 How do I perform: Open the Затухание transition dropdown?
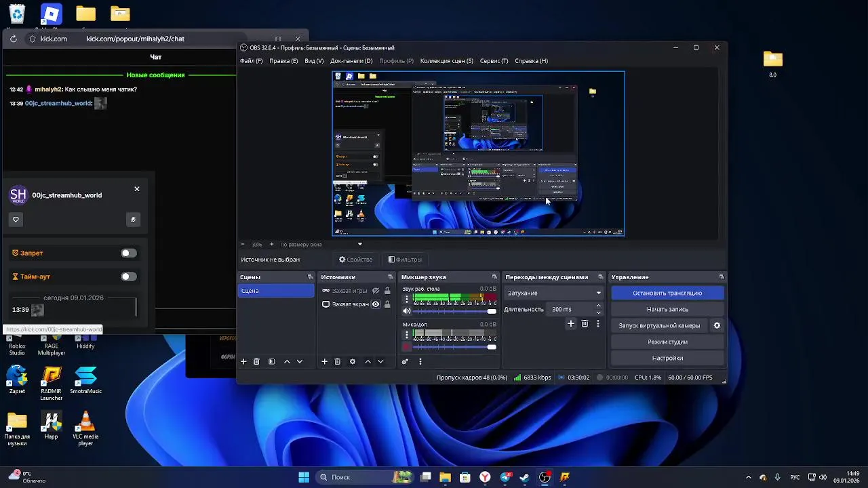coord(554,293)
